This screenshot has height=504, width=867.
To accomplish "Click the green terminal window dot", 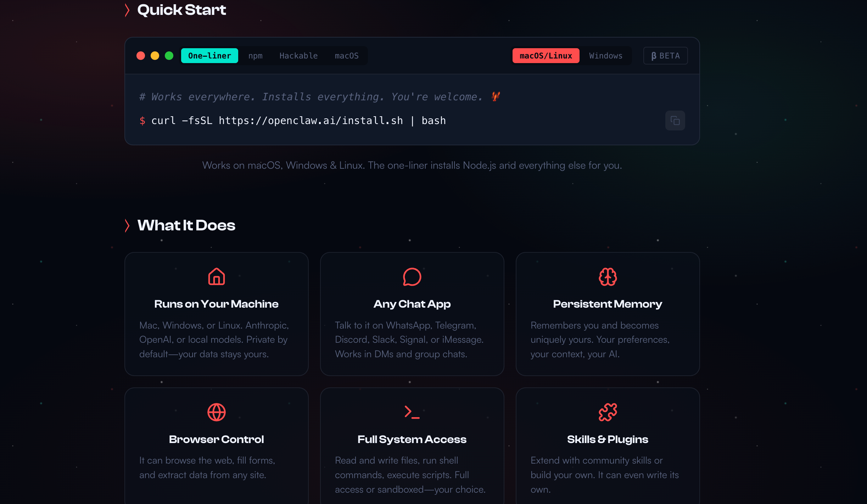I will [x=169, y=56].
